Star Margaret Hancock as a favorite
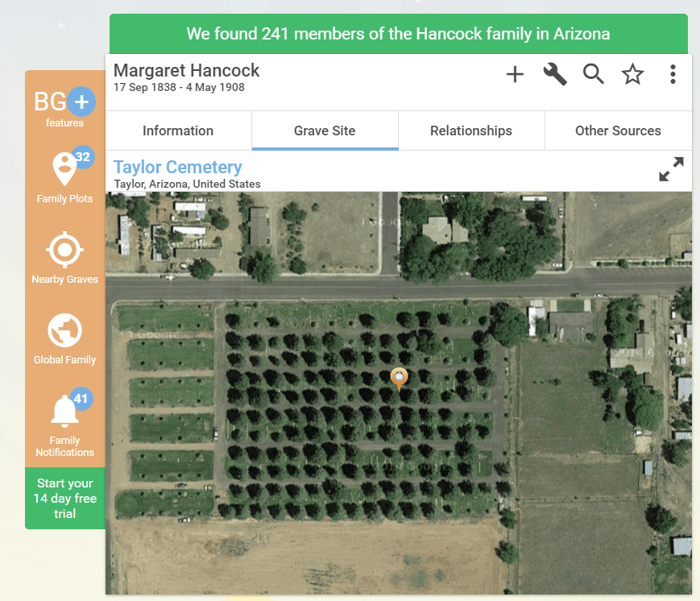 pos(632,74)
